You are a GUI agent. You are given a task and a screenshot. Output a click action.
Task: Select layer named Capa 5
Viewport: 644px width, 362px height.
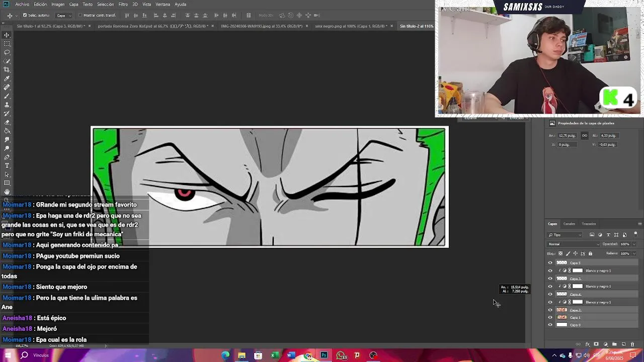(596, 263)
